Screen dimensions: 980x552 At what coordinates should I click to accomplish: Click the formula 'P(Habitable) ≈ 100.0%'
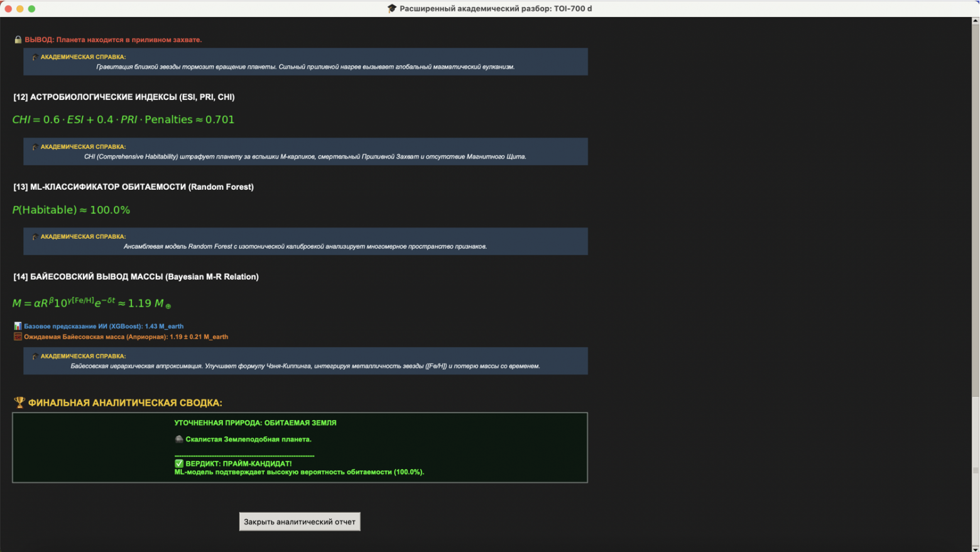click(71, 210)
